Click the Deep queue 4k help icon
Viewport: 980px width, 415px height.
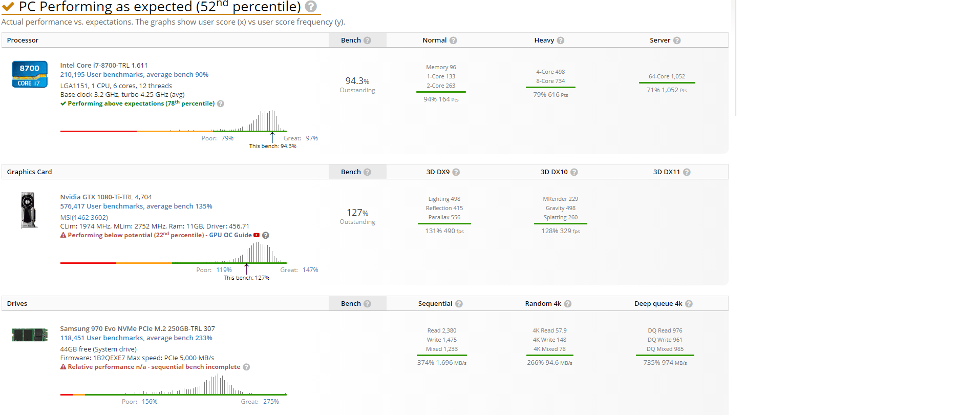[689, 304]
